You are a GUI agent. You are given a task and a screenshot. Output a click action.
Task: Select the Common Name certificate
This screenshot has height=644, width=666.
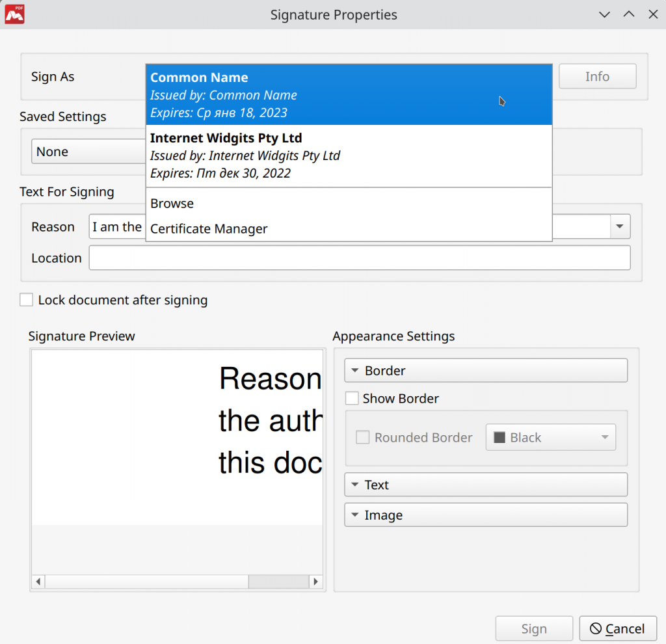click(x=349, y=94)
